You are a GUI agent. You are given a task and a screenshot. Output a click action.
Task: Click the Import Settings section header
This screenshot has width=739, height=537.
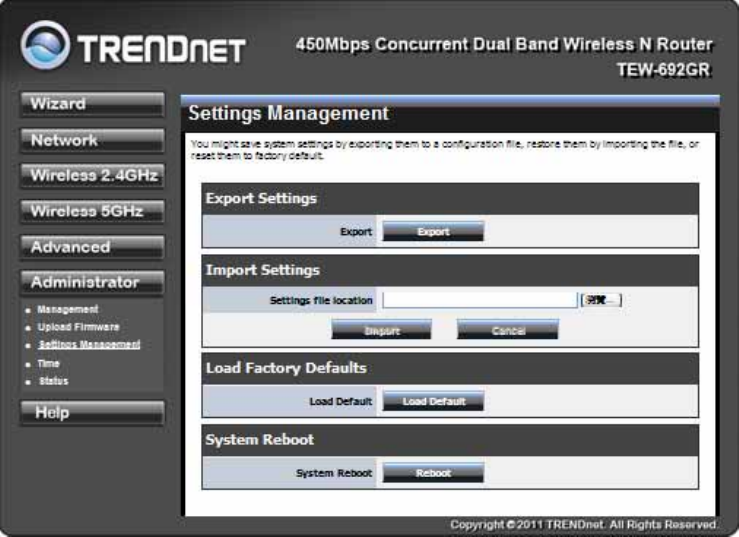(450, 271)
